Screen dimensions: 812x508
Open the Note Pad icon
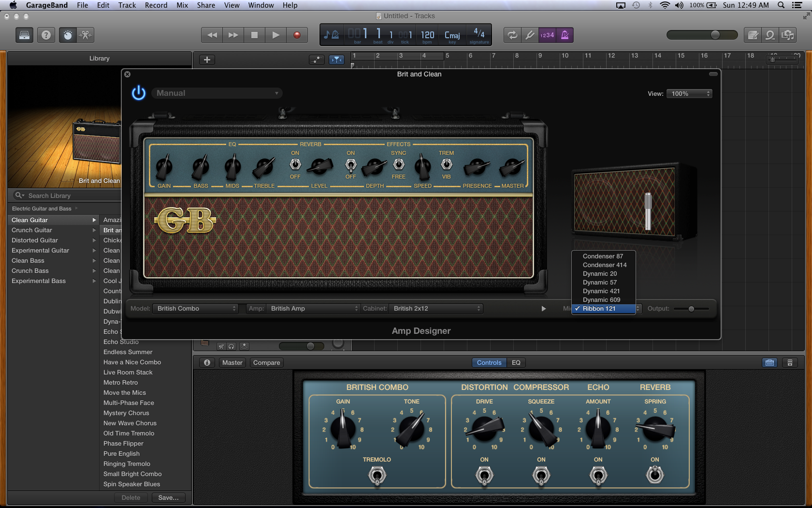tap(753, 35)
